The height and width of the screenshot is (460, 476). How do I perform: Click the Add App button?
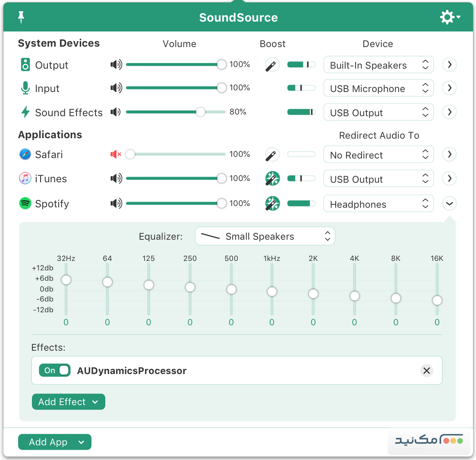pos(54,442)
